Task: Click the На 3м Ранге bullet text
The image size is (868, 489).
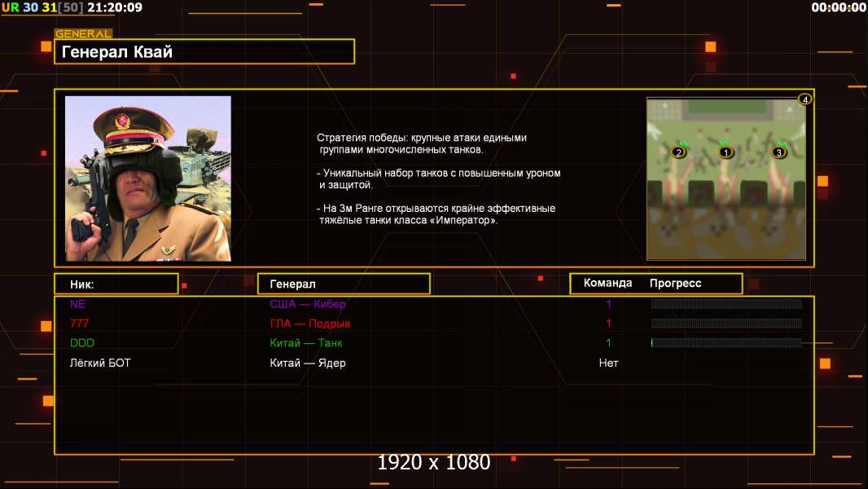Action: click(x=436, y=214)
